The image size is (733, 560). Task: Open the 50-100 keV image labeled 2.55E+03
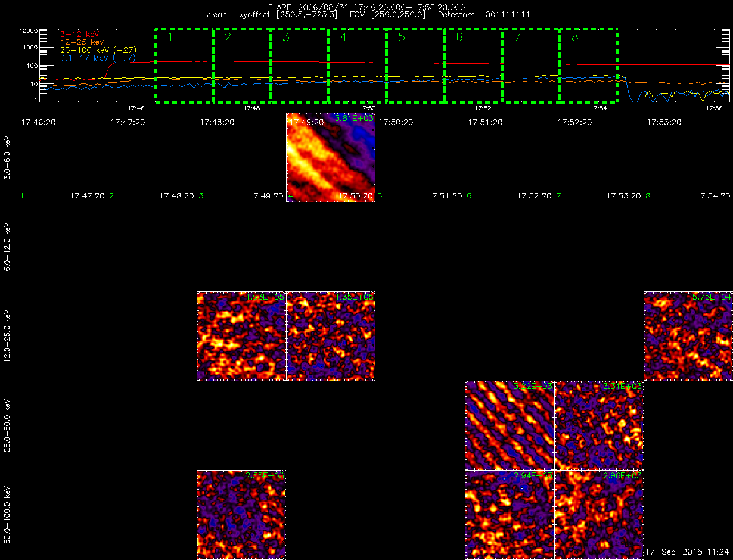241,515
